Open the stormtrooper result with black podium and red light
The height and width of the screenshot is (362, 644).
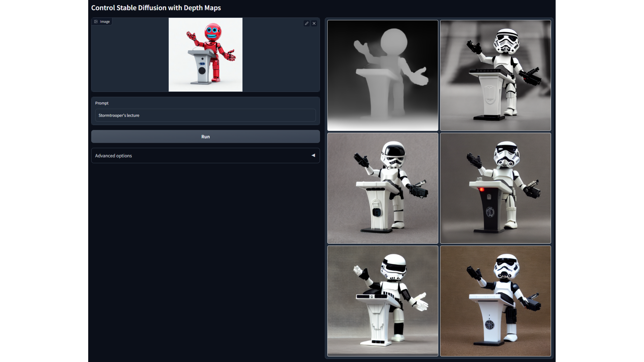click(495, 188)
